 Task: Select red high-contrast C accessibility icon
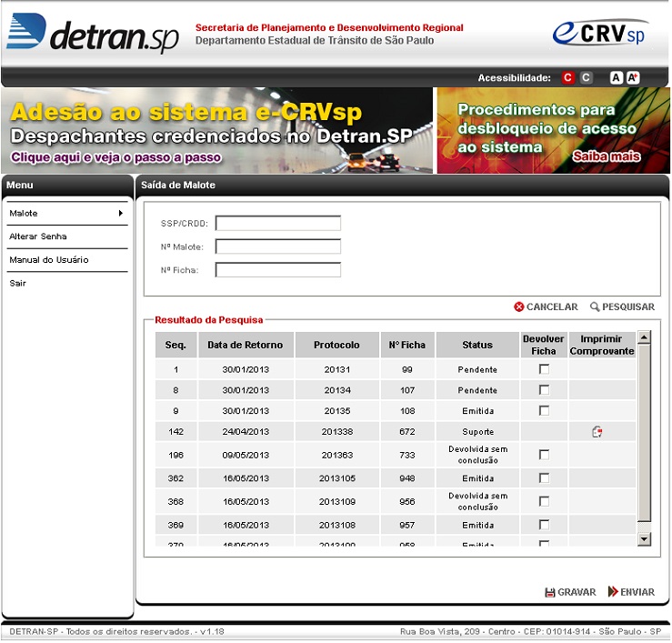tap(567, 77)
